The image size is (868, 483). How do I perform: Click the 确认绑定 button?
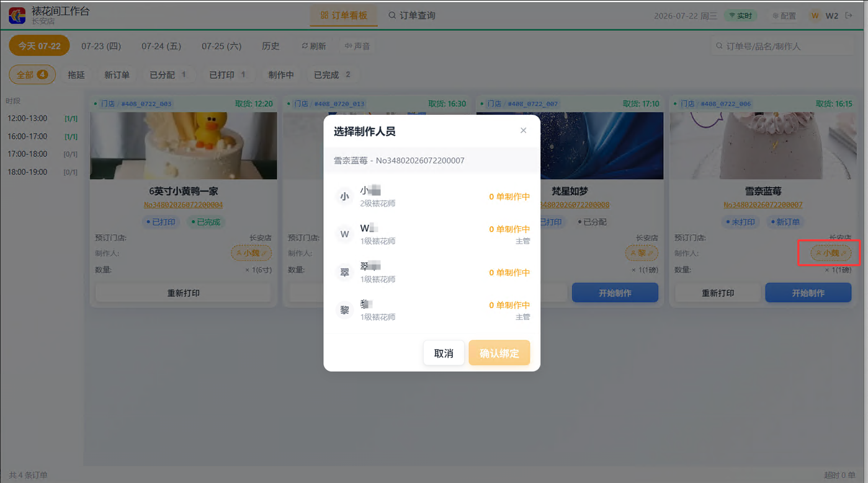(499, 353)
